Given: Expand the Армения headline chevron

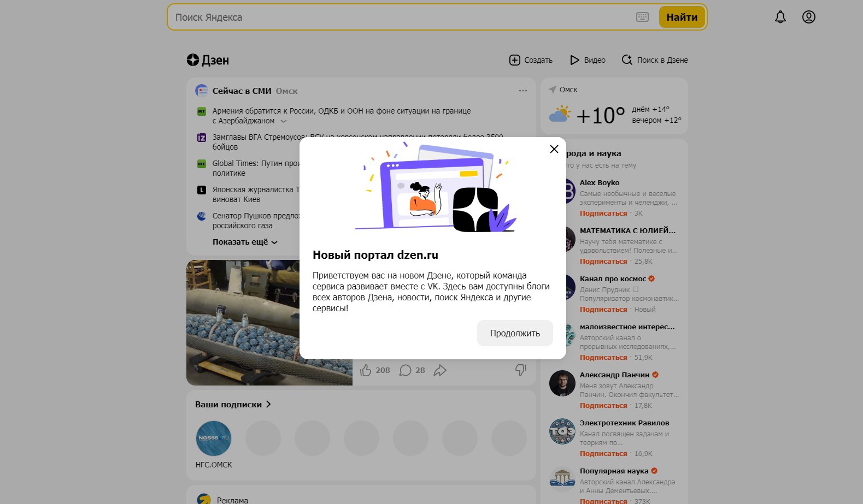Looking at the screenshot, I should coord(284,121).
